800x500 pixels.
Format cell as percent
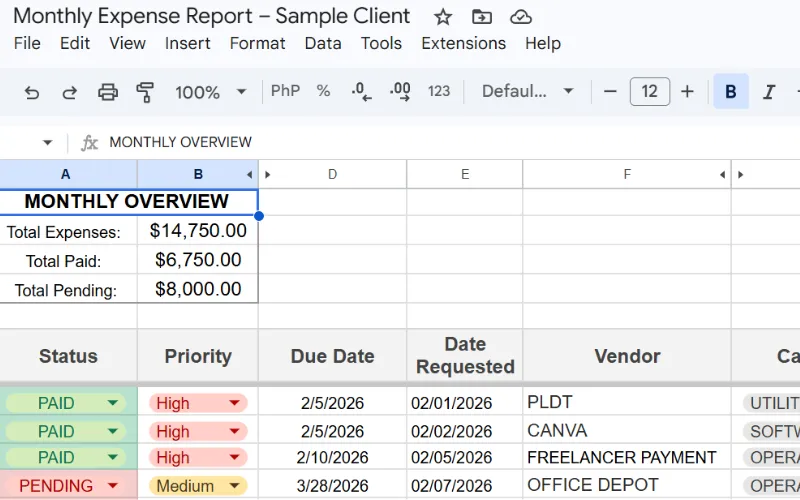pyautogui.click(x=323, y=91)
